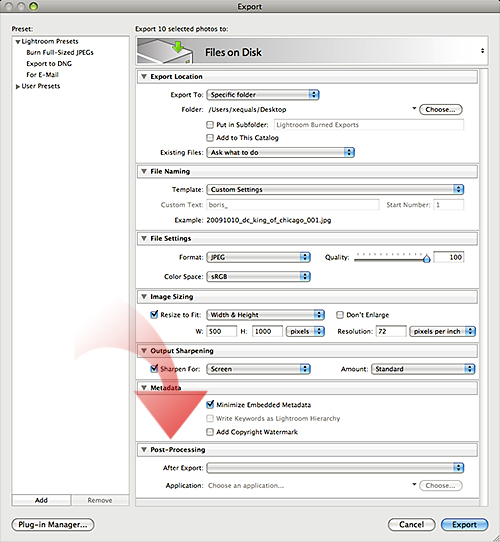Collapse the Export Location section
500x542 pixels.
144,76
